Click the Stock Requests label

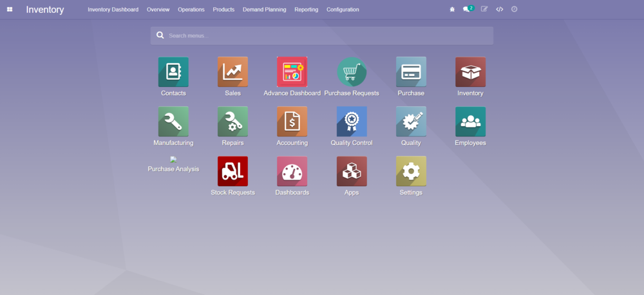click(232, 193)
